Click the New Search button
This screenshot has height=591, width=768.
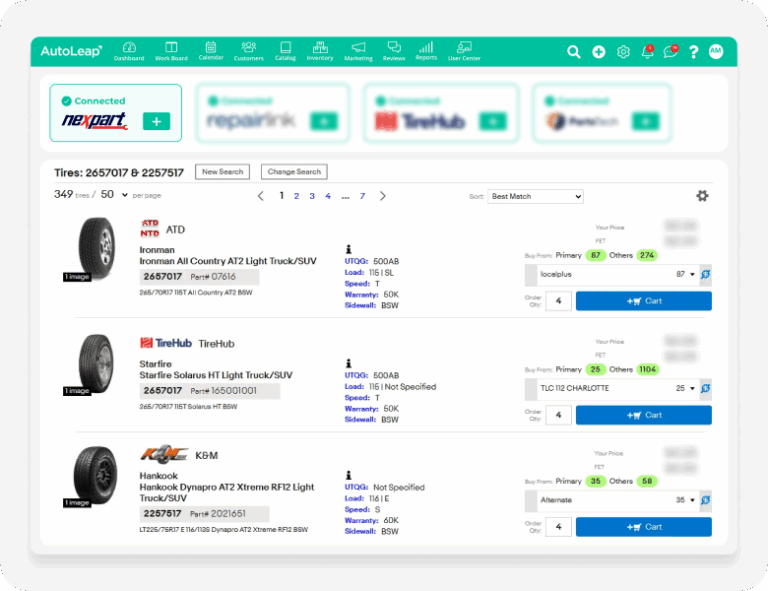(x=222, y=172)
